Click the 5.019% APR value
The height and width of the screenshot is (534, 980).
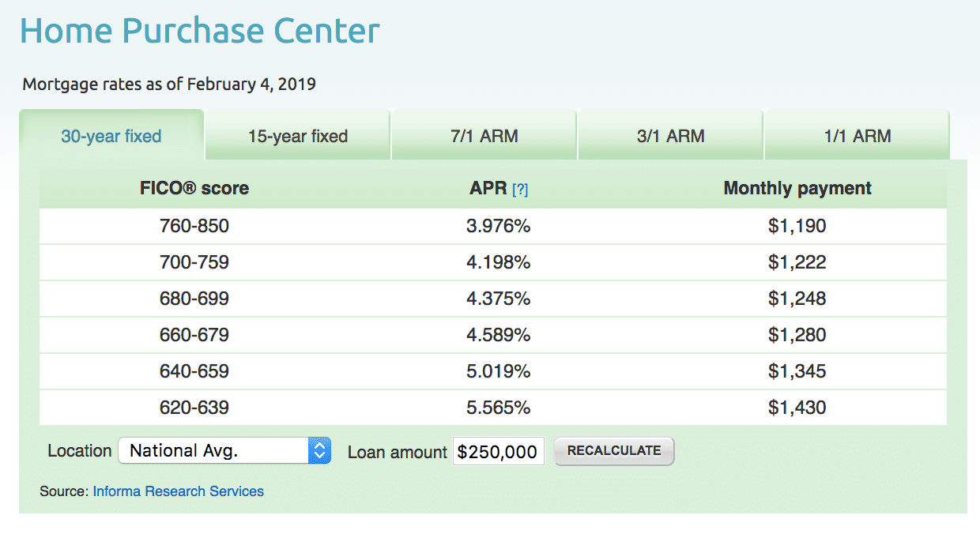[498, 371]
